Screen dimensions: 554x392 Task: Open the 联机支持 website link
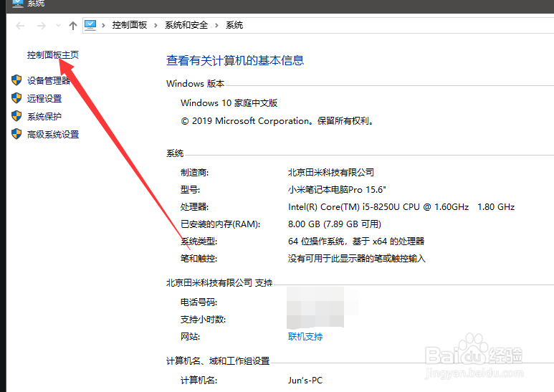[305, 337]
